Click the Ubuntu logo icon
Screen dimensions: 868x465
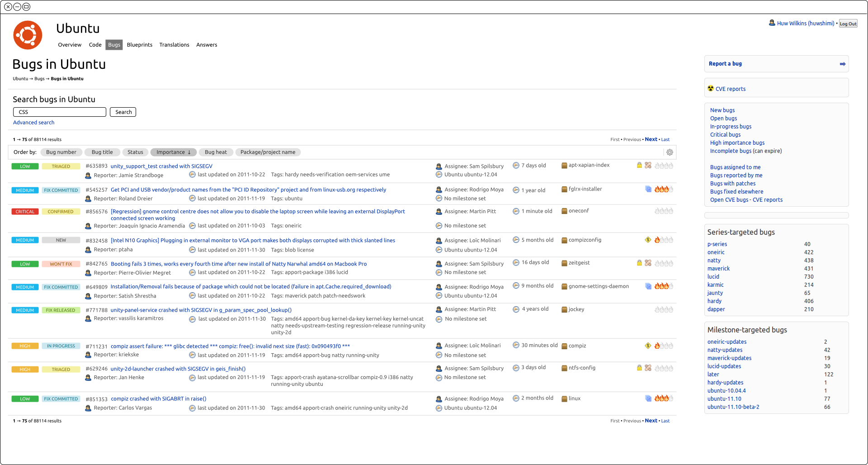click(28, 35)
